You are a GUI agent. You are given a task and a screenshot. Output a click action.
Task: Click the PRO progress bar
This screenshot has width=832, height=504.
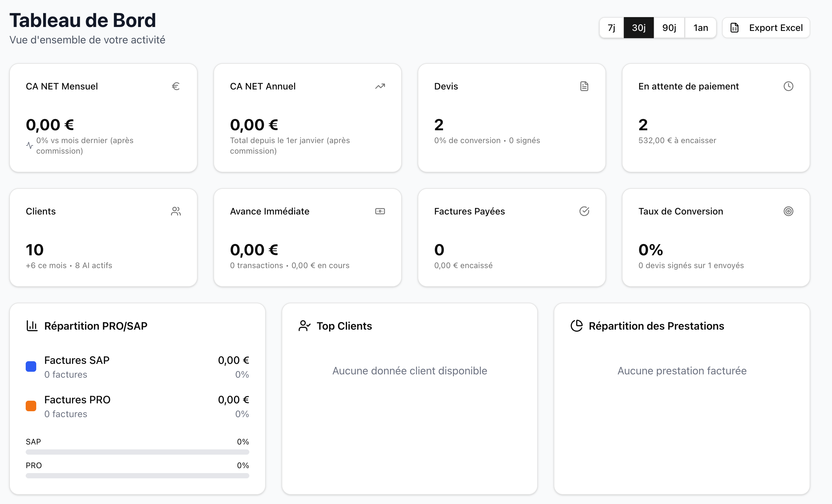(x=137, y=476)
